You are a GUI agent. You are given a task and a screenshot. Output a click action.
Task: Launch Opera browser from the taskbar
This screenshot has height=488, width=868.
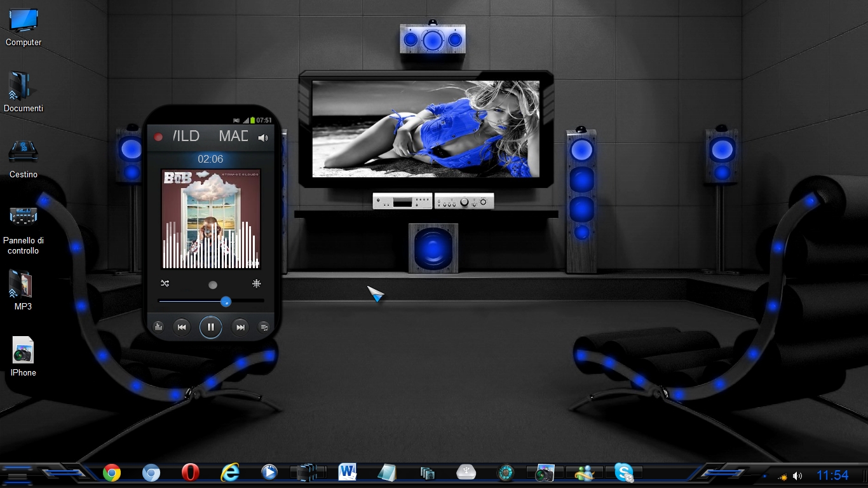pyautogui.click(x=190, y=473)
